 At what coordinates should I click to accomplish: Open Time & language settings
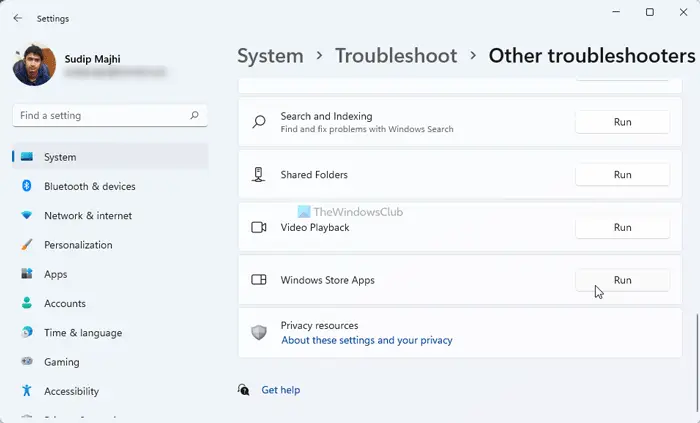click(82, 333)
